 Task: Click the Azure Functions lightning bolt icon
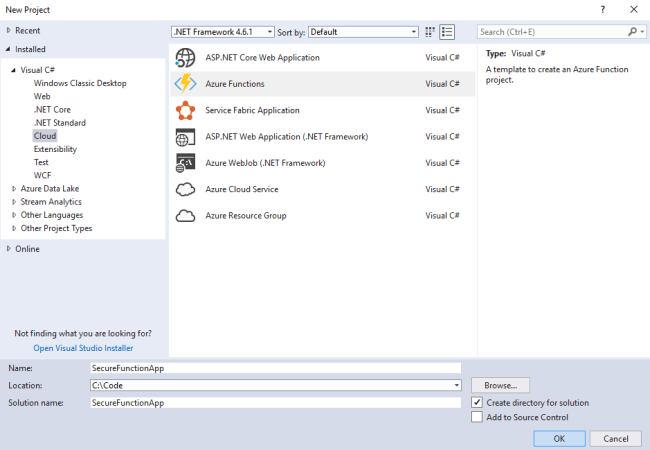185,84
